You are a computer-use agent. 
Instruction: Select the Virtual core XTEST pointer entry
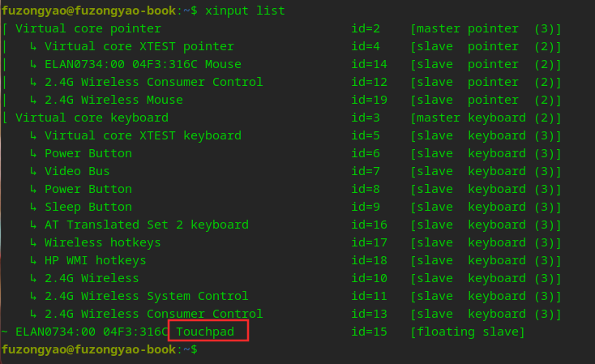pyautogui.click(x=139, y=46)
